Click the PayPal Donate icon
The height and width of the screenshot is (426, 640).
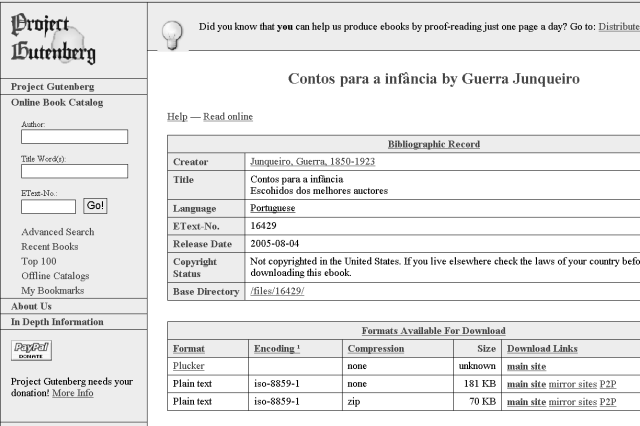[x=31, y=350]
